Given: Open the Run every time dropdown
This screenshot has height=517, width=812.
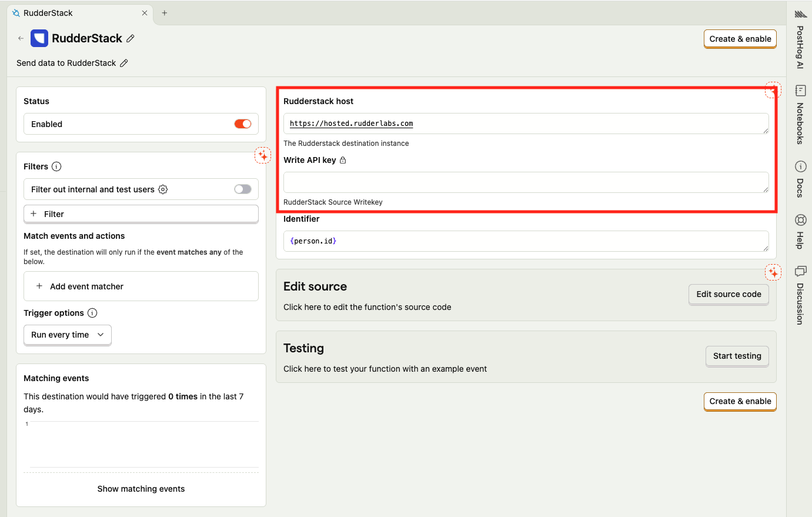Looking at the screenshot, I should 68,335.
